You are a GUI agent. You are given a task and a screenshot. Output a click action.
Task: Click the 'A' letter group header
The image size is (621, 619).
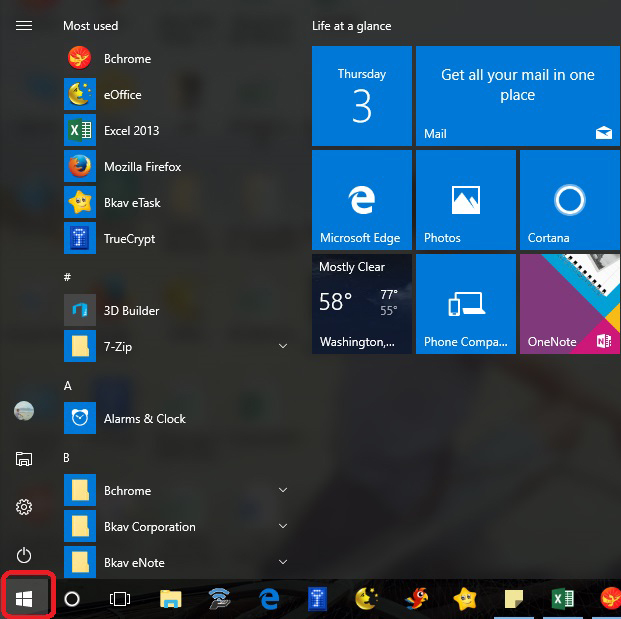pyautogui.click(x=68, y=385)
